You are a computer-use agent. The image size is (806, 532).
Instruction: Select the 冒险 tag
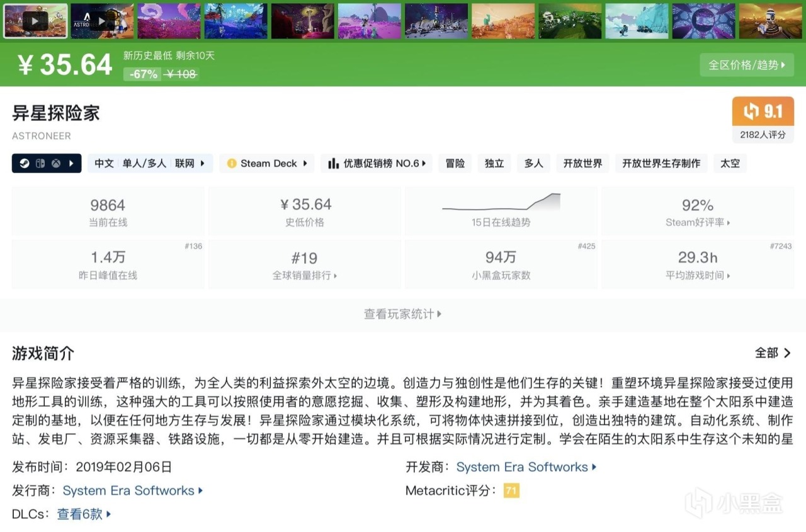tap(455, 164)
